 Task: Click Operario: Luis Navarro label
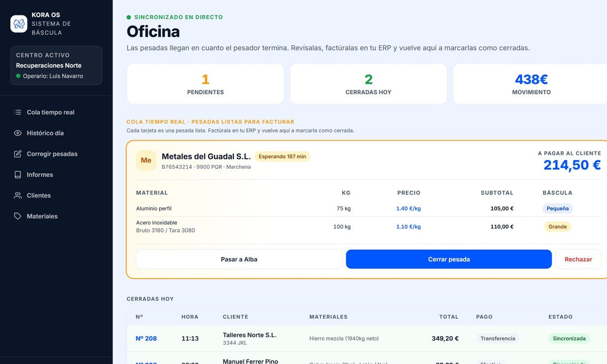click(x=52, y=76)
